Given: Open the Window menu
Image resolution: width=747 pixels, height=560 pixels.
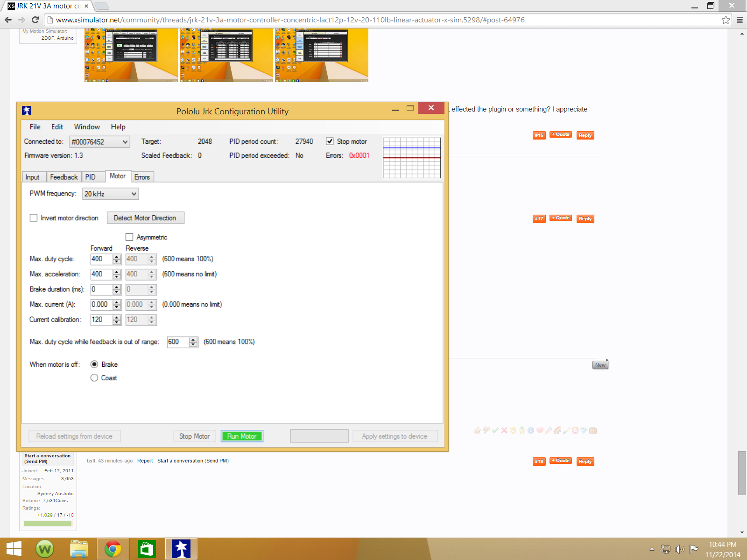Looking at the screenshot, I should (87, 127).
